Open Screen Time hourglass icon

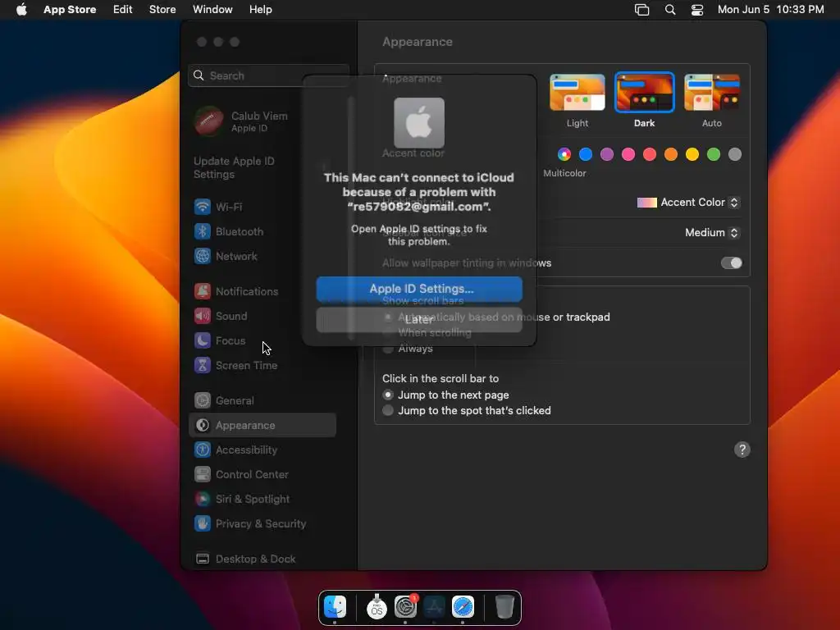pos(202,365)
